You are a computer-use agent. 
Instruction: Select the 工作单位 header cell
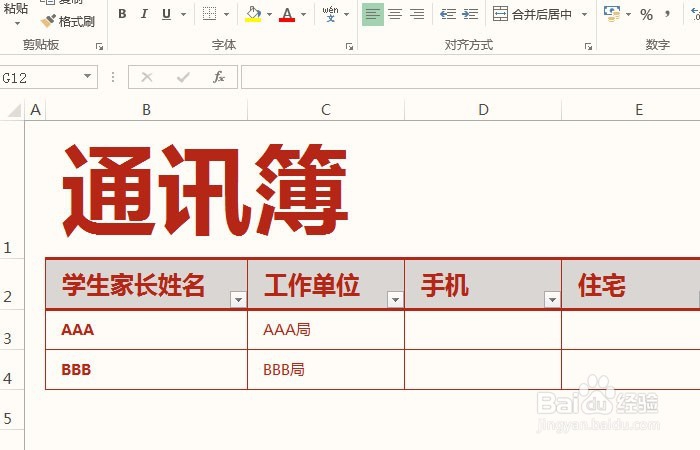click(326, 284)
